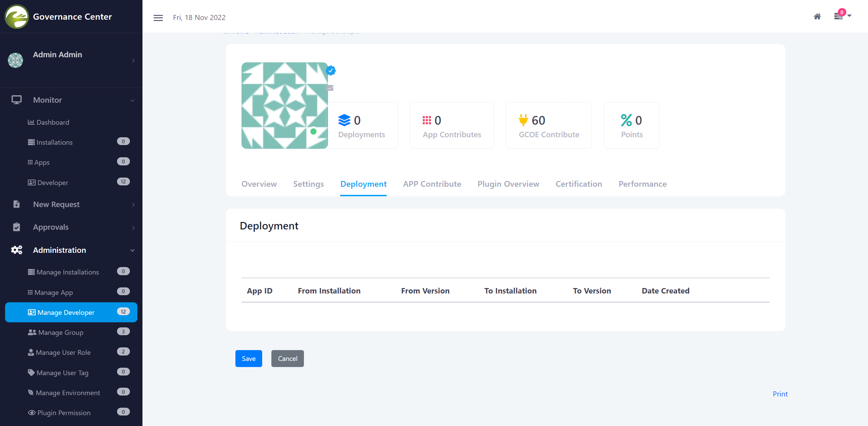The image size is (868, 426).
Task: Click the GCOE Contribute plug icon
Action: (523, 120)
